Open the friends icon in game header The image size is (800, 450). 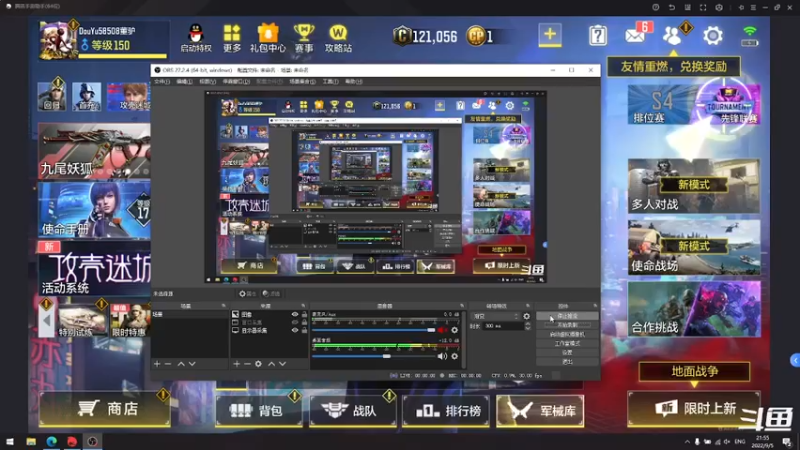(x=672, y=35)
